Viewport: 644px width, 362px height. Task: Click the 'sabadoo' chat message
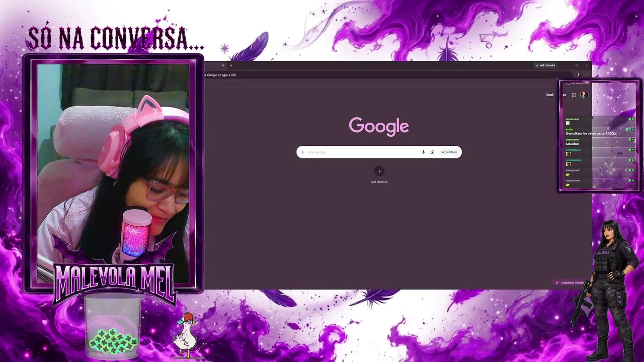point(572,144)
